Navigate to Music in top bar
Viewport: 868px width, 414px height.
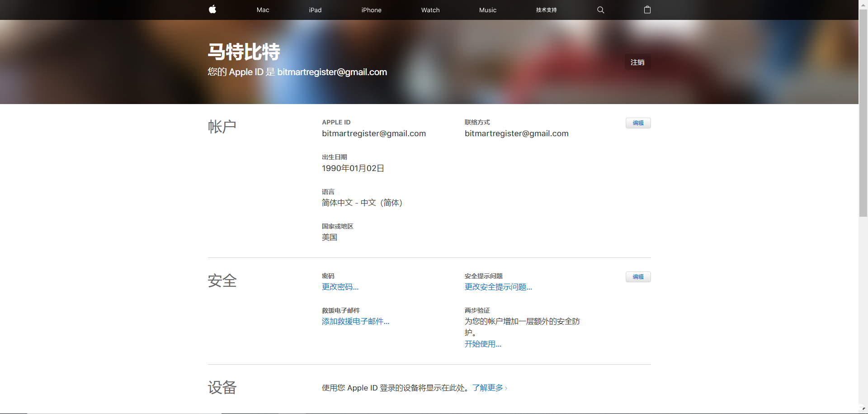point(487,10)
